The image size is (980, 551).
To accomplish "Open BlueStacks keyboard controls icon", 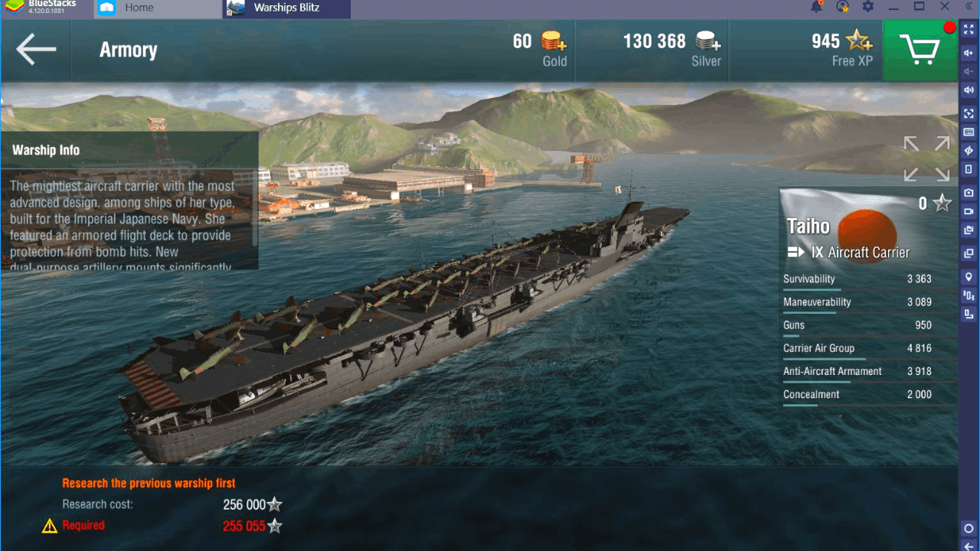I will pos(969,132).
